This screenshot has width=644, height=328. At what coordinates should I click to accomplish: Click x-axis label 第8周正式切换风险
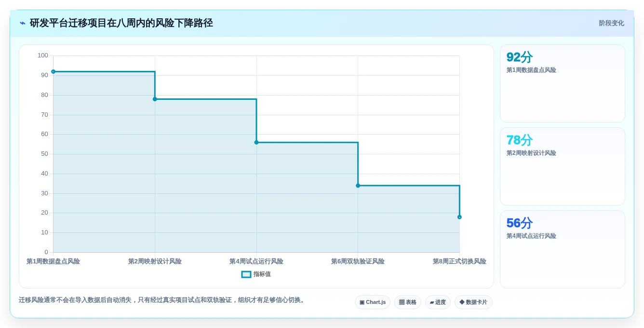point(459,261)
